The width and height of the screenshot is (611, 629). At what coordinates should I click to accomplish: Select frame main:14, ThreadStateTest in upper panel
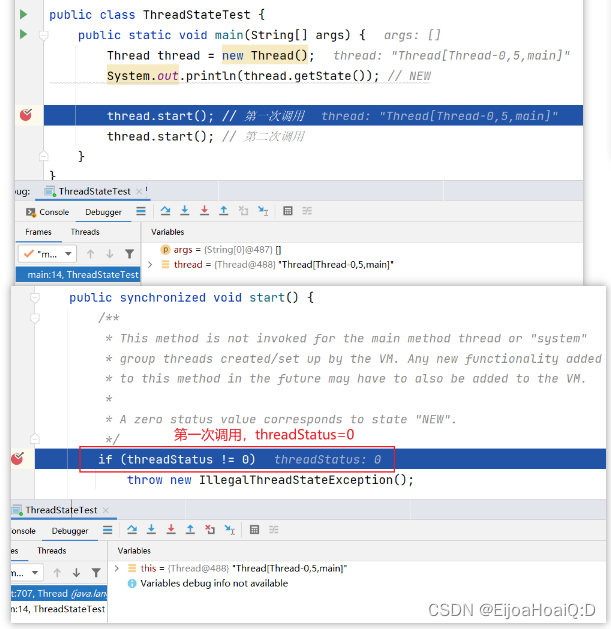point(78,274)
